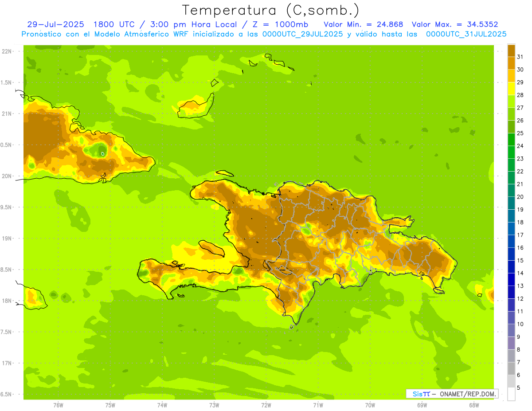Pick the teal swatch between 20 and 21

tap(511, 190)
